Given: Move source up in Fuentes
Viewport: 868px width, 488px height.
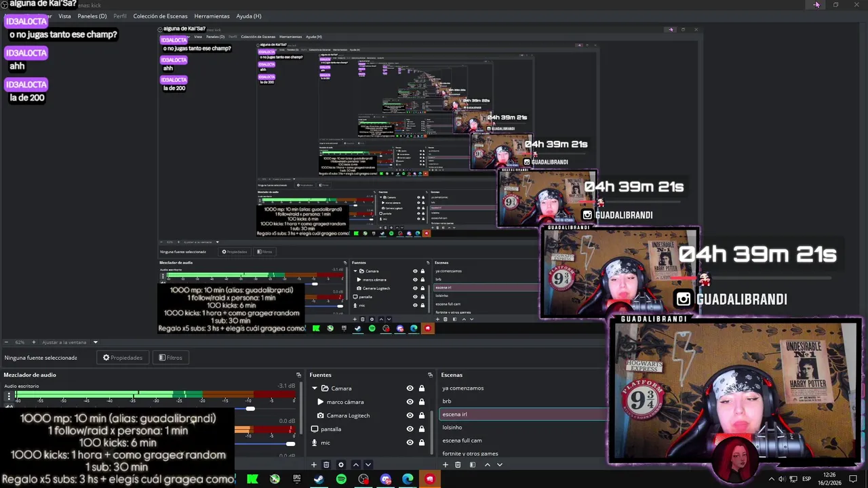Looking at the screenshot, I should [x=355, y=465].
